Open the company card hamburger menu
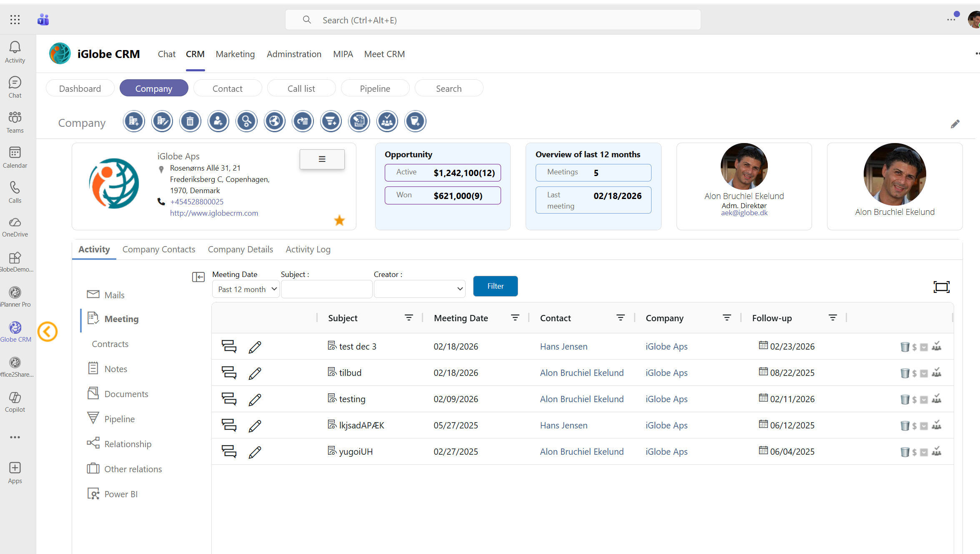The image size is (980, 554). [322, 159]
